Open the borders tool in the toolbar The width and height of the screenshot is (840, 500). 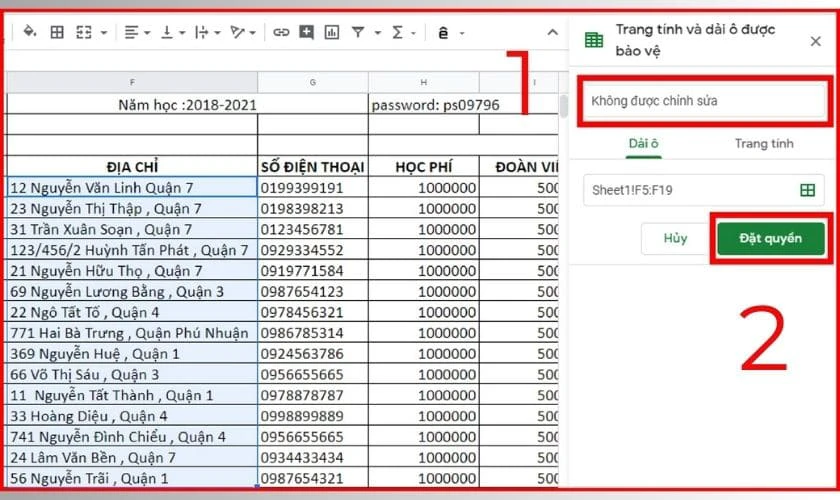click(57, 33)
